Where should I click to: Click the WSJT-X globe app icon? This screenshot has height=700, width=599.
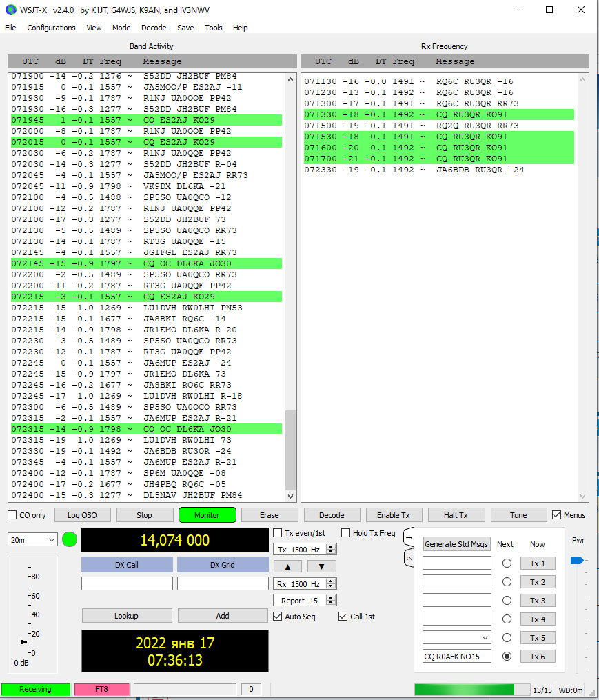tap(10, 10)
